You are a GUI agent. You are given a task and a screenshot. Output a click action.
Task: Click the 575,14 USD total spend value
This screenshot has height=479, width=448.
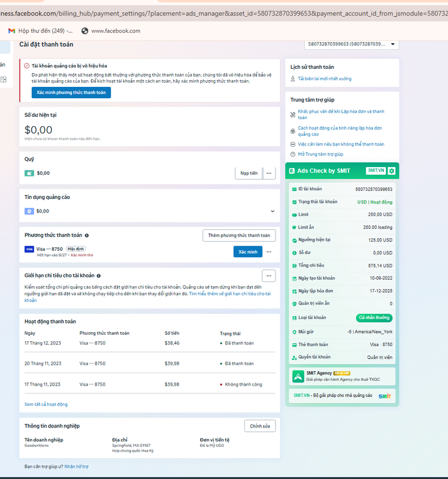tap(380, 266)
